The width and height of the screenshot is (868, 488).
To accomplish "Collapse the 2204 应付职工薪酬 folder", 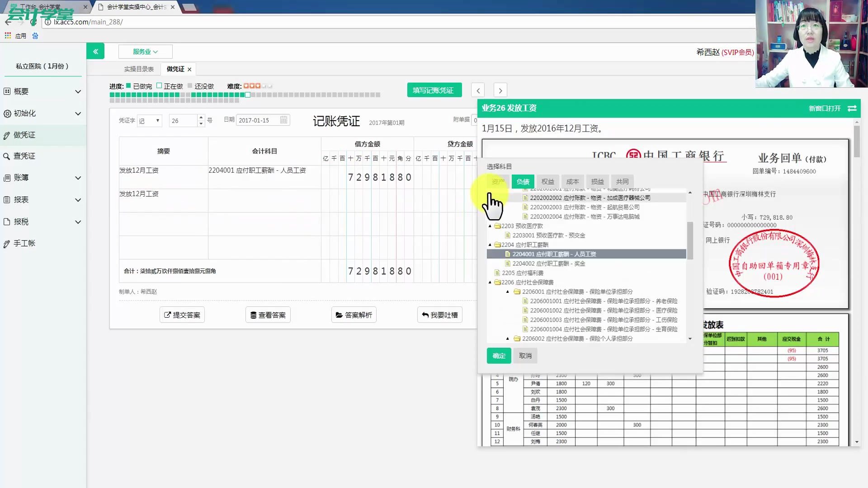I will (x=490, y=245).
